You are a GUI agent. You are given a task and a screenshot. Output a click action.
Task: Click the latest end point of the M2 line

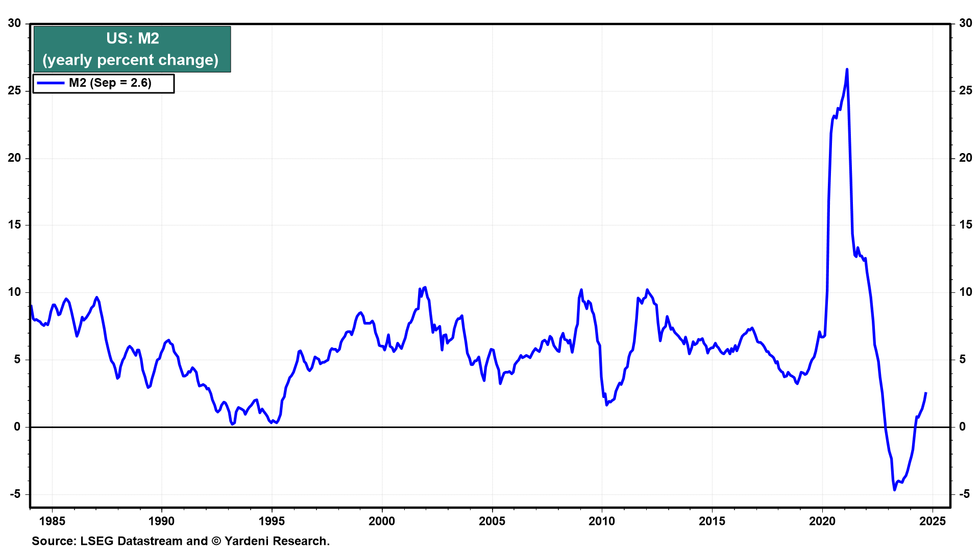pos(926,393)
